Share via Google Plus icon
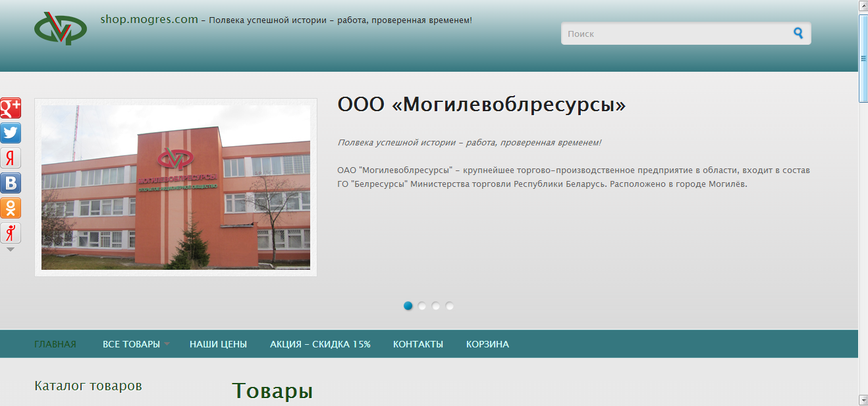Viewport: 868px width, 406px height. click(11, 108)
